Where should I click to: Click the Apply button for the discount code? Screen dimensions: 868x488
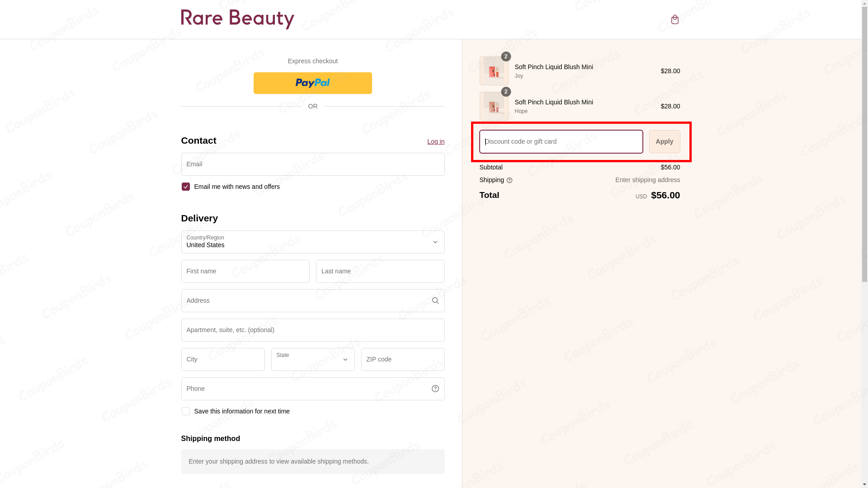click(x=664, y=141)
